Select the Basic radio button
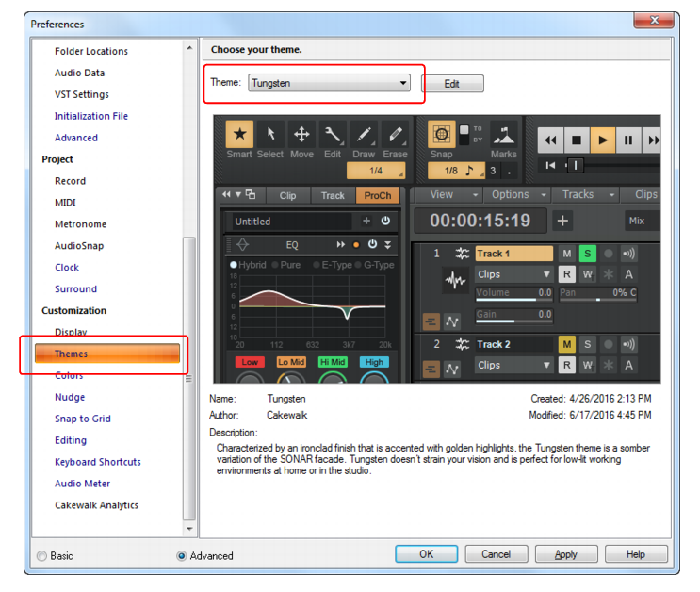 pyautogui.click(x=41, y=555)
